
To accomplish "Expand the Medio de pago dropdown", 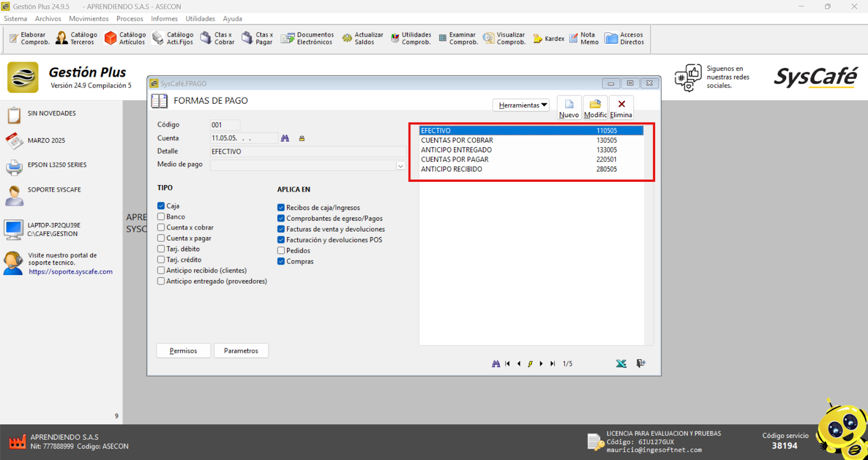I will tap(400, 165).
